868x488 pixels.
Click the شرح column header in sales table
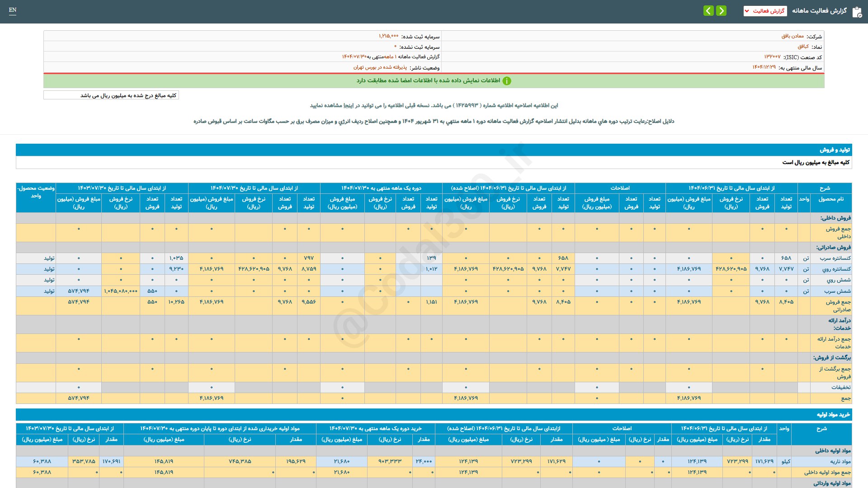pos(825,188)
